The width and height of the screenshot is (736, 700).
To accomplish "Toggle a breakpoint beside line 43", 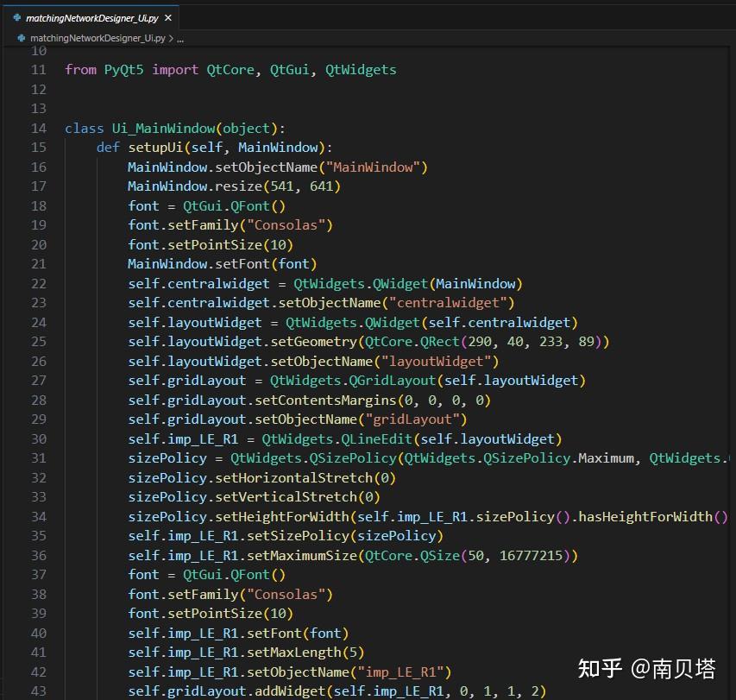I will pos(22,691).
